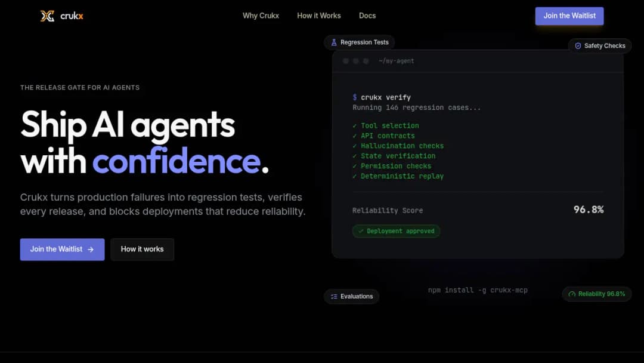The width and height of the screenshot is (644, 363).
Task: Click the crukx verify command line
Action: tap(382, 97)
